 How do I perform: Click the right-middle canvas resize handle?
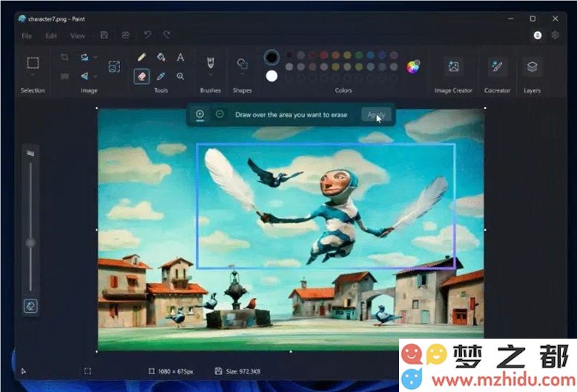485,230
